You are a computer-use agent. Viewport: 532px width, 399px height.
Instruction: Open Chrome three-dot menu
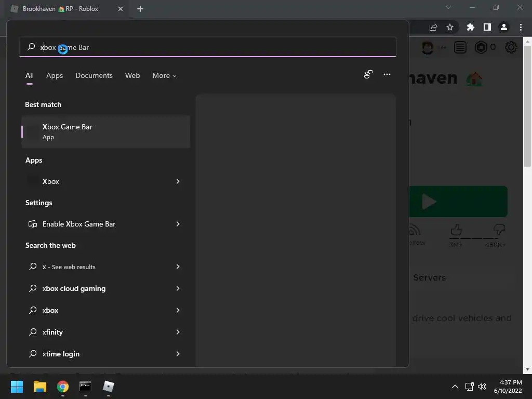(x=521, y=27)
